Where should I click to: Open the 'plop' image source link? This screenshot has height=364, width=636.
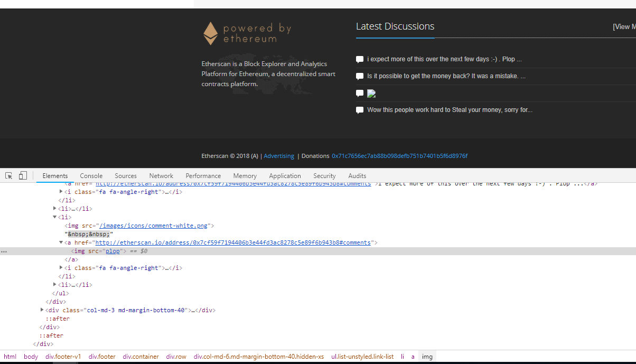click(x=113, y=250)
